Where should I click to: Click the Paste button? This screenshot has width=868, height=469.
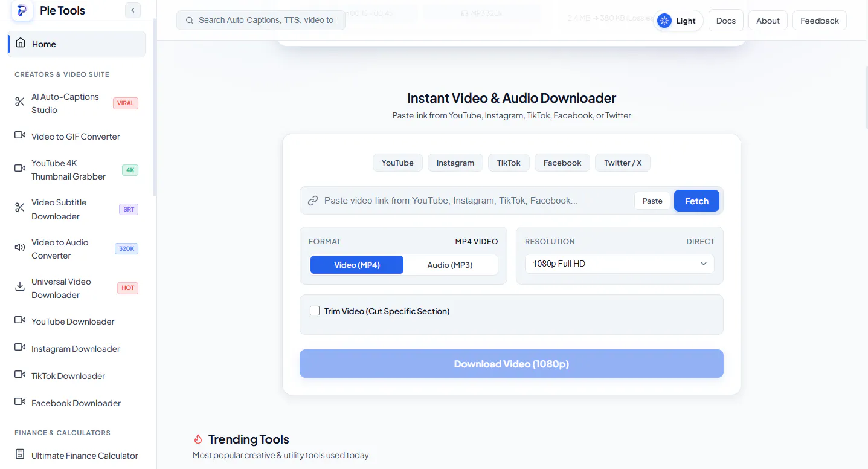coord(652,201)
